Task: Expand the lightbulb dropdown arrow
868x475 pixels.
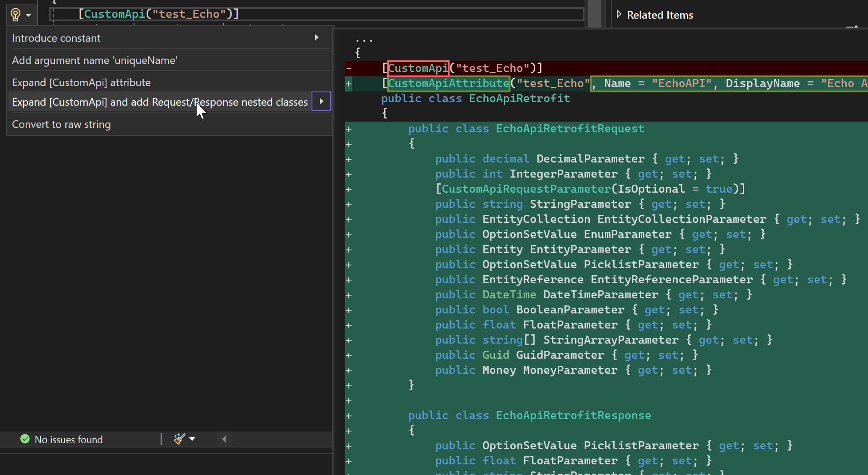Action: 28,16
